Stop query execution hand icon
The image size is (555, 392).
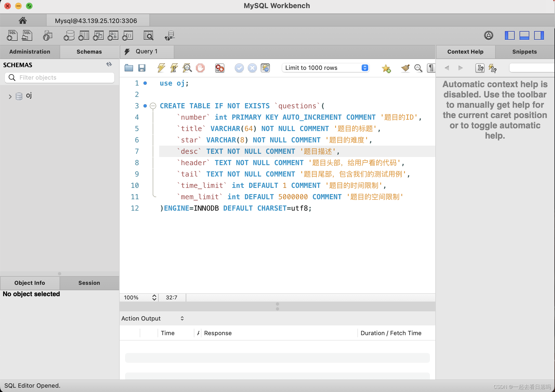point(200,68)
